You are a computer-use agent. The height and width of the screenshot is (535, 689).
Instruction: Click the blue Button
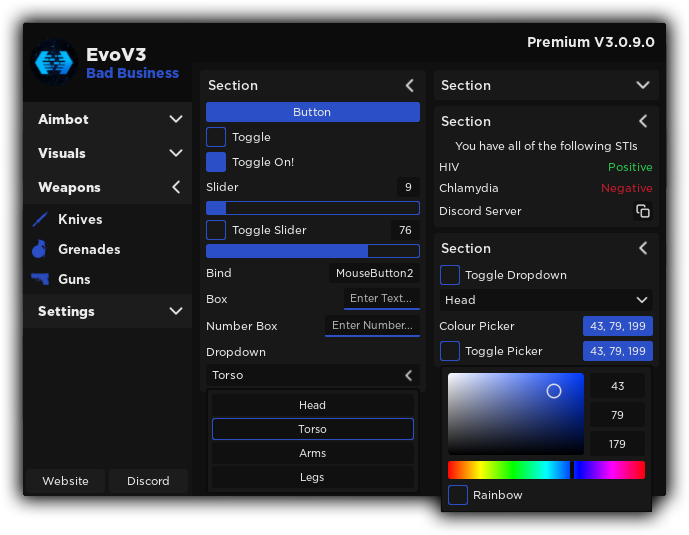pos(313,112)
